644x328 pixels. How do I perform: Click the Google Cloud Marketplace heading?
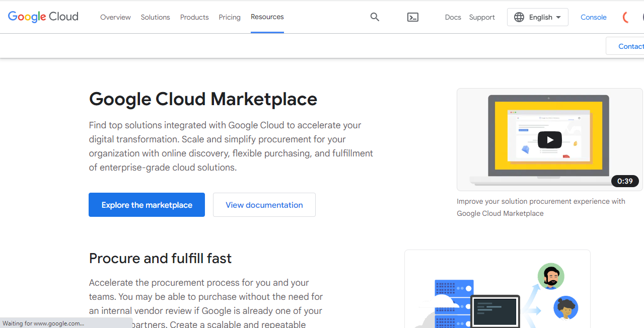click(203, 99)
